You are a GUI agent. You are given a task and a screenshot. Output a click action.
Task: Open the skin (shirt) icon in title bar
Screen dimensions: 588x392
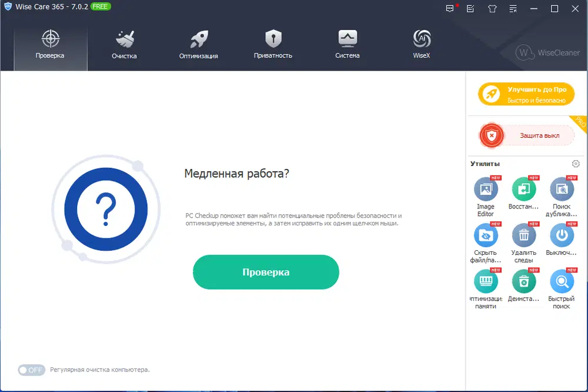492,9
